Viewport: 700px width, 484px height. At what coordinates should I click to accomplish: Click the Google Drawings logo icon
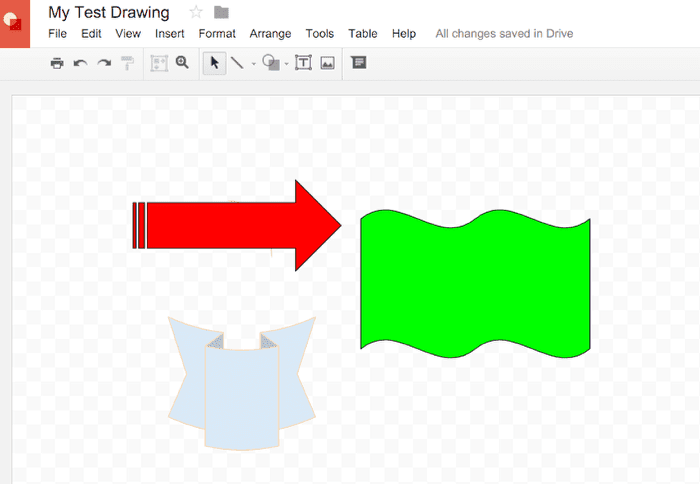click(13, 22)
